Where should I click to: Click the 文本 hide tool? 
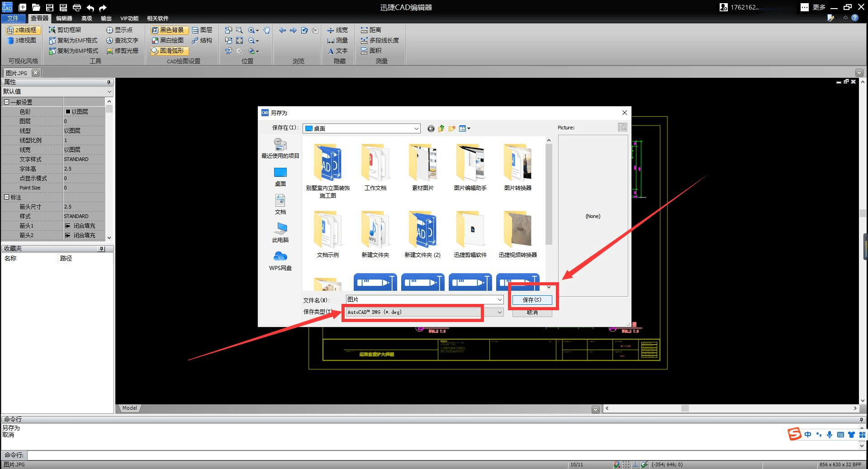(x=337, y=51)
